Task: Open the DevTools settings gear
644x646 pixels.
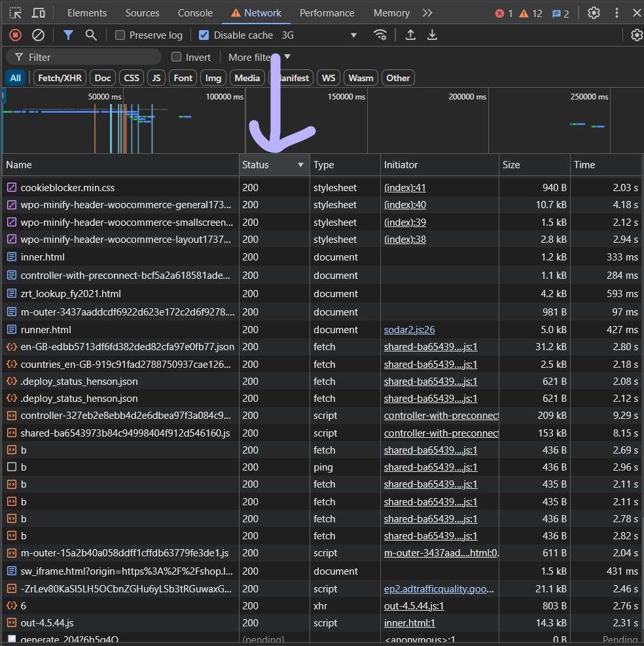Action: [594, 13]
